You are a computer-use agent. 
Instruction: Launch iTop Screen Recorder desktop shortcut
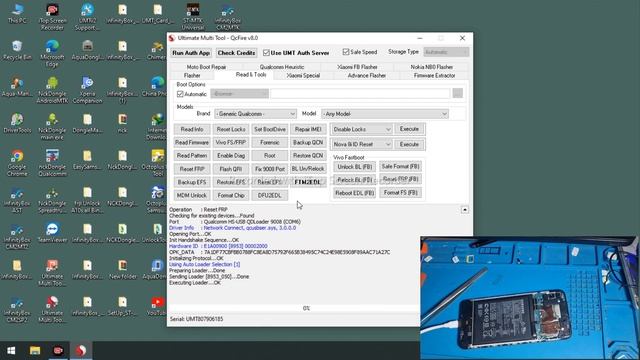[x=52, y=17]
